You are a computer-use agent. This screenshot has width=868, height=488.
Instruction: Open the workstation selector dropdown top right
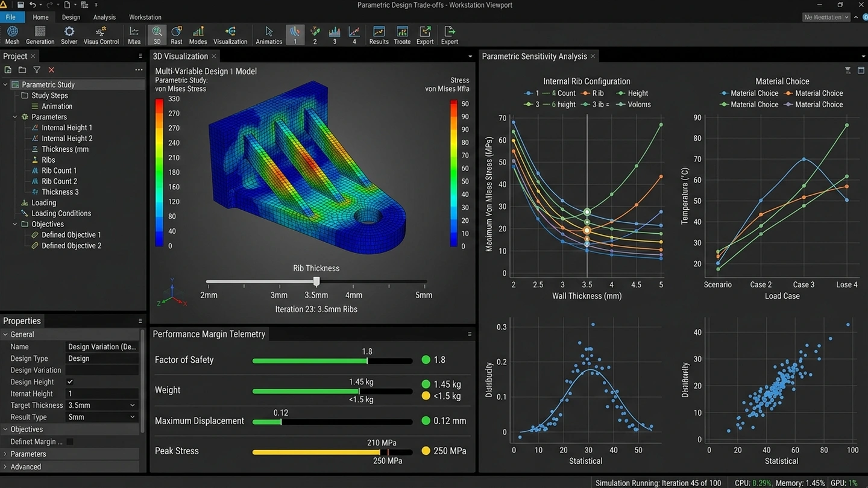[x=826, y=17]
